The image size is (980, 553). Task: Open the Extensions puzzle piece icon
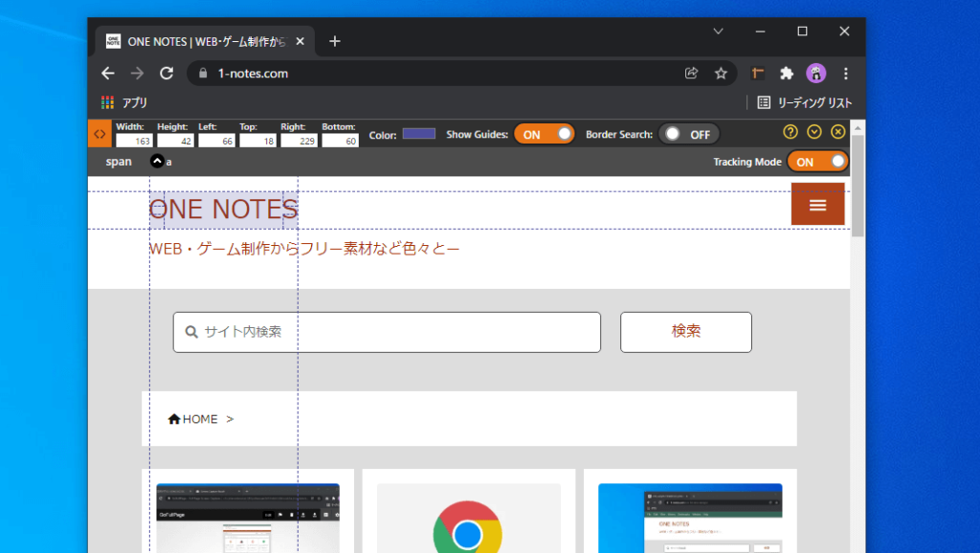tap(786, 73)
